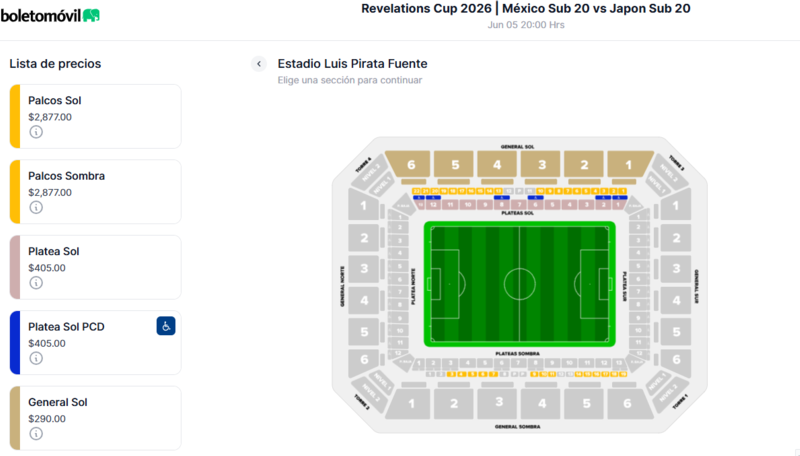Go back using the chevron arrow button

click(259, 64)
